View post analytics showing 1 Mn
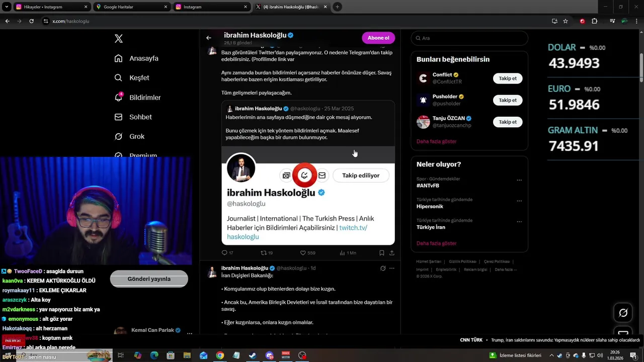Screen dimensions: 644x362 click(348, 253)
